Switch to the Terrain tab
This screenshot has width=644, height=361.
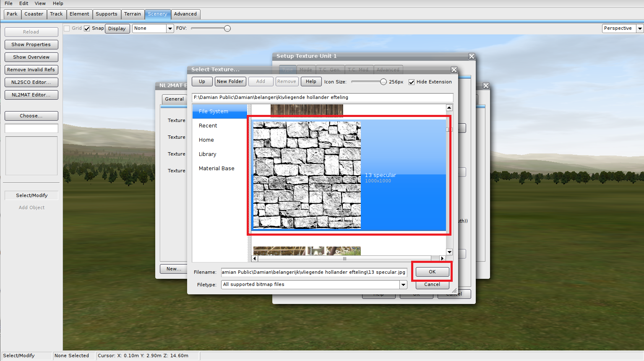(x=133, y=14)
